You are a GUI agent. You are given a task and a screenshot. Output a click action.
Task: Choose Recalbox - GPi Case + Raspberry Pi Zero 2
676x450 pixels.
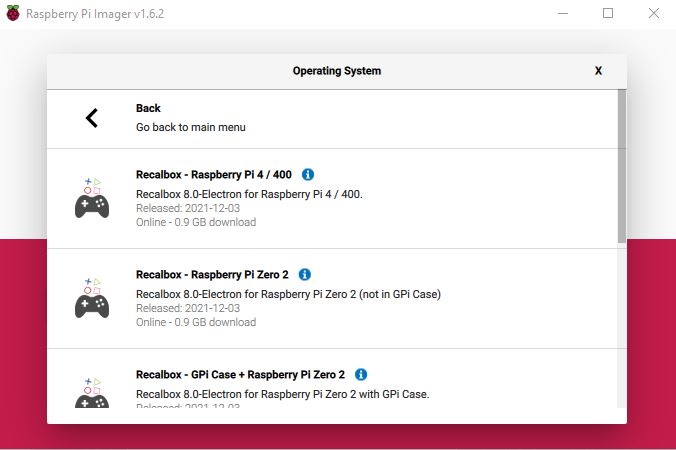coord(332,378)
